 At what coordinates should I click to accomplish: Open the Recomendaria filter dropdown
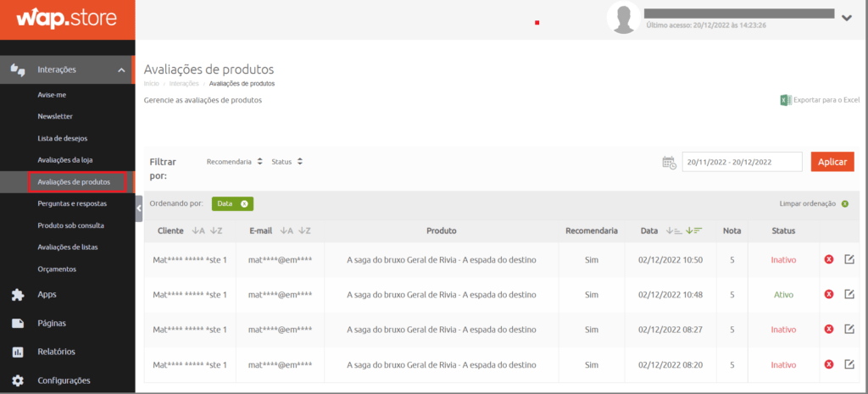(235, 161)
